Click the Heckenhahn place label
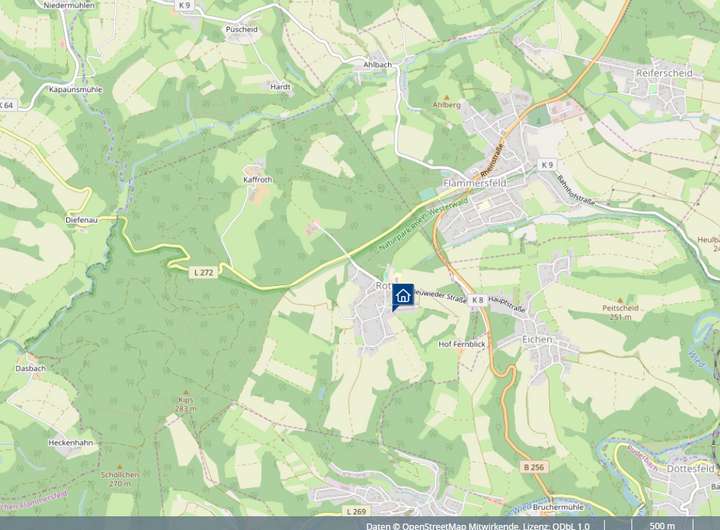720x530 pixels. pyautogui.click(x=71, y=443)
